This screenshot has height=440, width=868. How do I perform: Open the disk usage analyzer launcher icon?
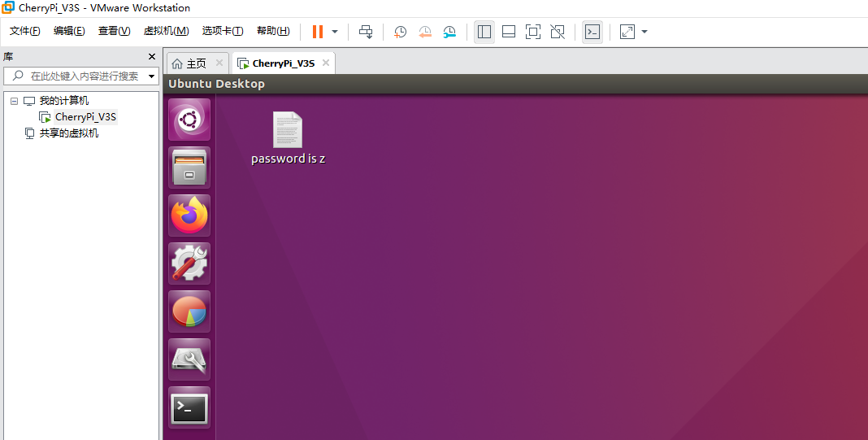(189, 311)
